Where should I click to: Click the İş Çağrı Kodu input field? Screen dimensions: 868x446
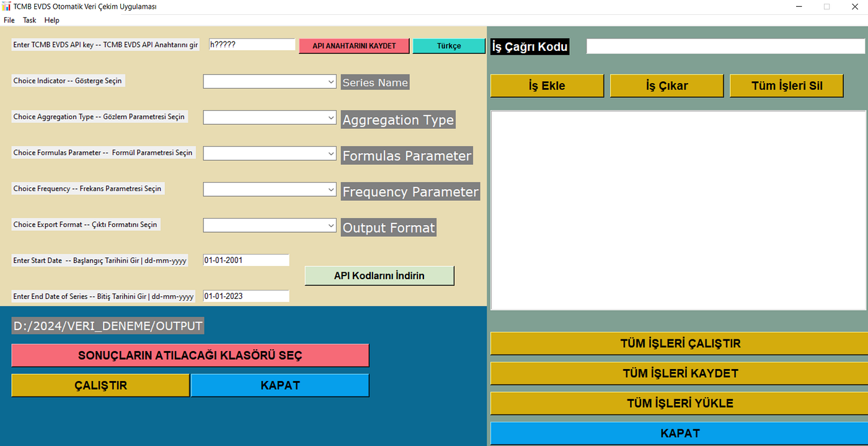point(725,47)
